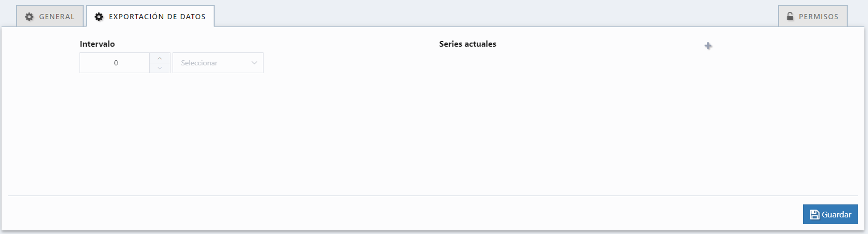
Task: Click the Seleccionar placeholder text
Action: pyautogui.click(x=199, y=63)
